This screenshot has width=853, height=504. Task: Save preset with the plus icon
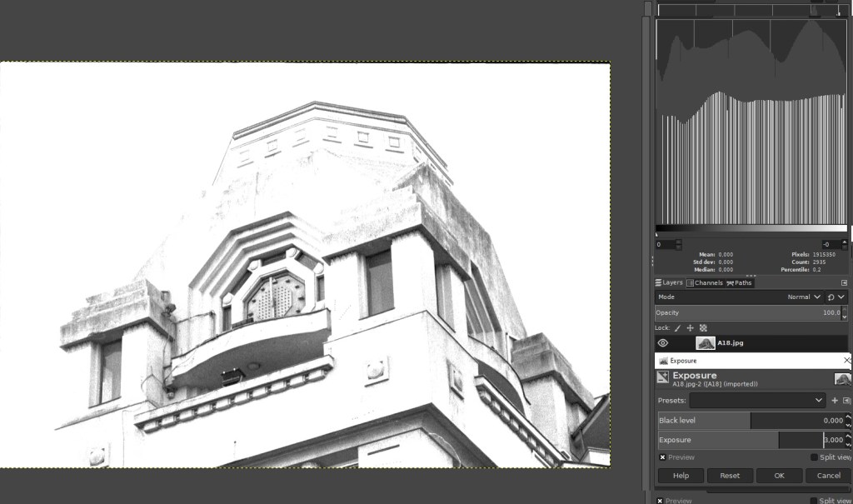[x=835, y=401]
